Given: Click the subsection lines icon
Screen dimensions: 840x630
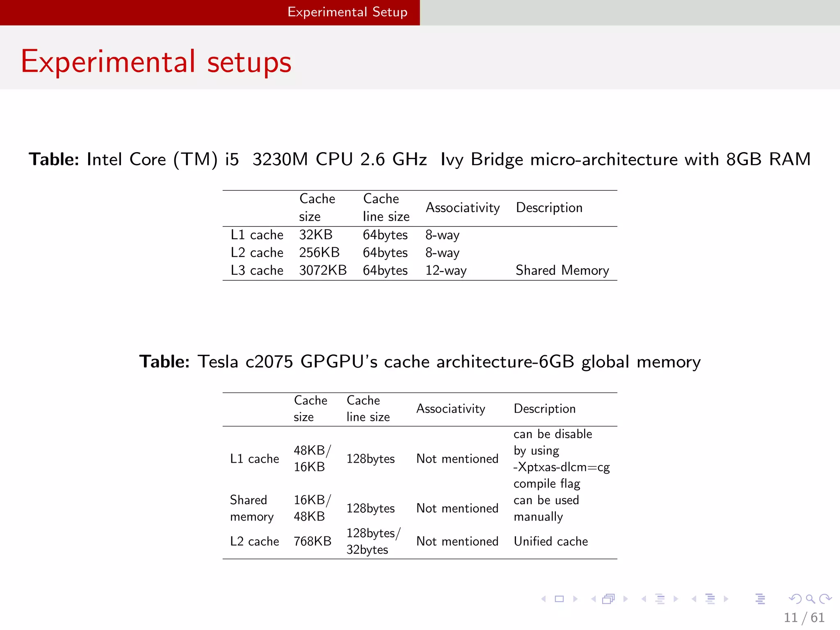Looking at the screenshot, I should pos(660,599).
